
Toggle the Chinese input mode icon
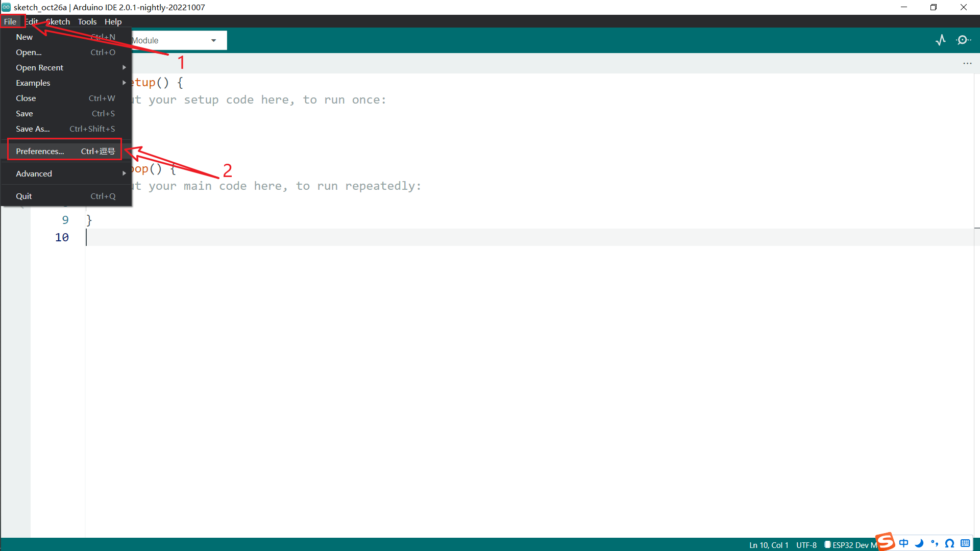904,543
